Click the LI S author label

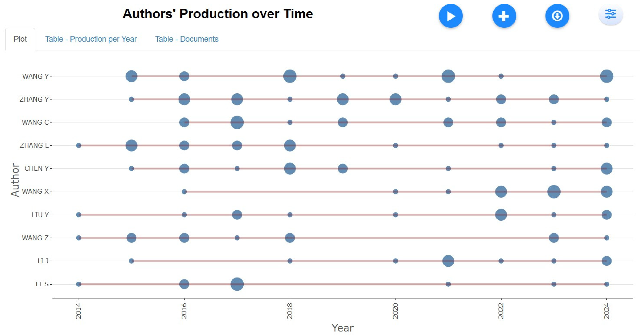click(42, 284)
